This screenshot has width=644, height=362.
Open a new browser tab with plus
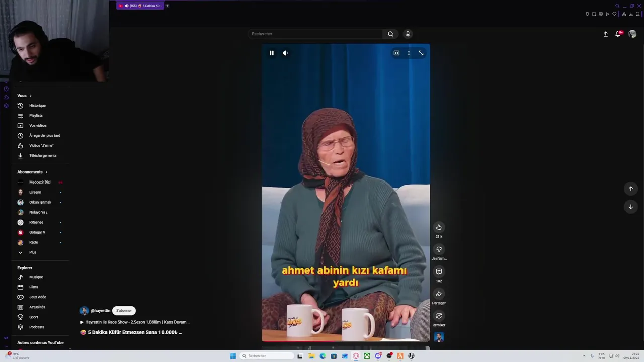[x=167, y=6]
